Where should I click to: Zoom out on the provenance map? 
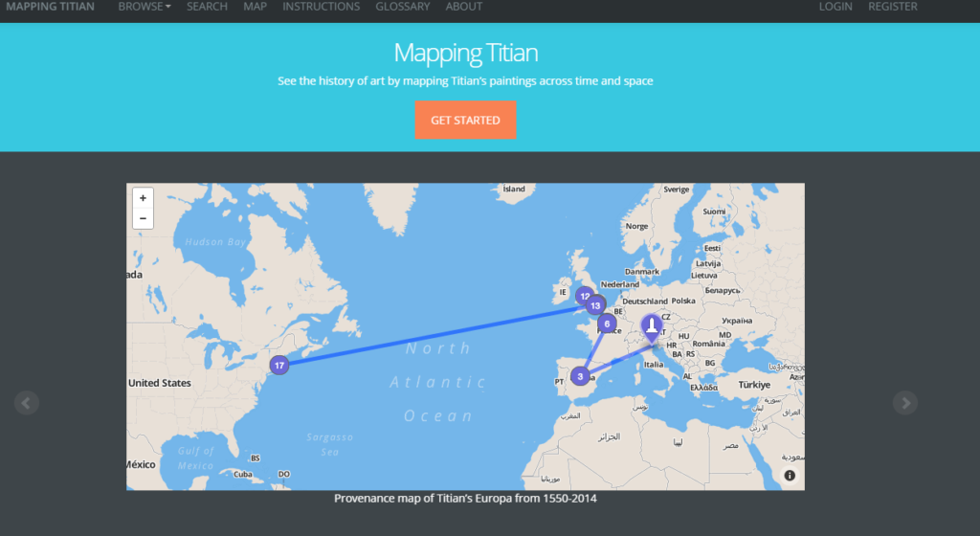[x=143, y=218]
